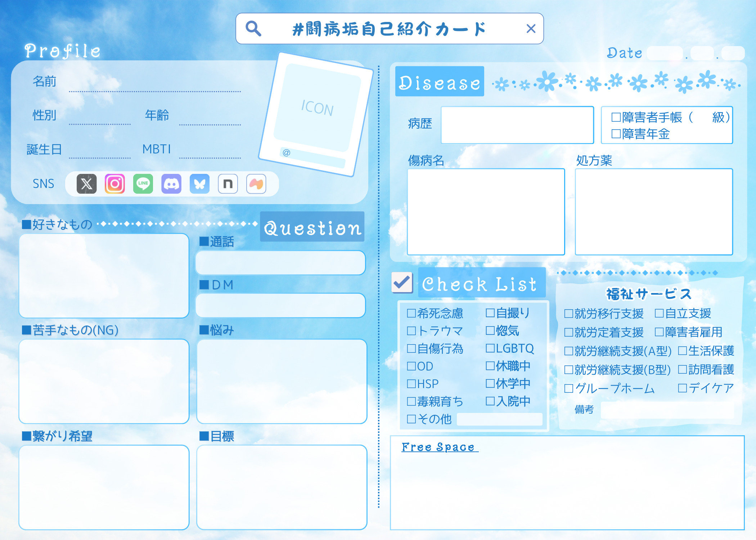Image resolution: width=756 pixels, height=540 pixels.
Task: Click the × in the search bar
Action: coord(531,28)
